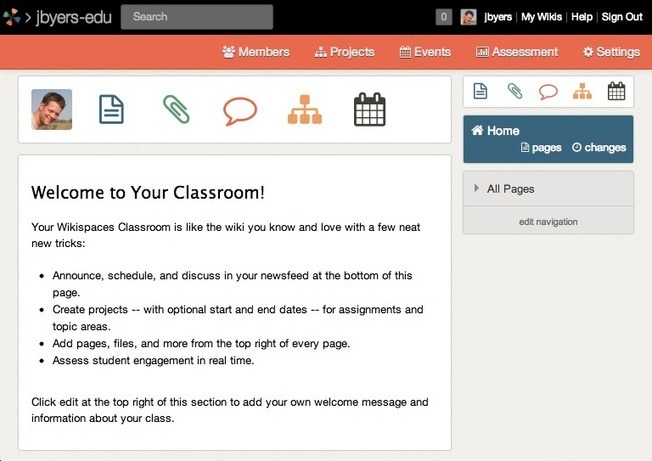Expand the All Pages tree
Screen dimensions: 652x461
[478, 189]
